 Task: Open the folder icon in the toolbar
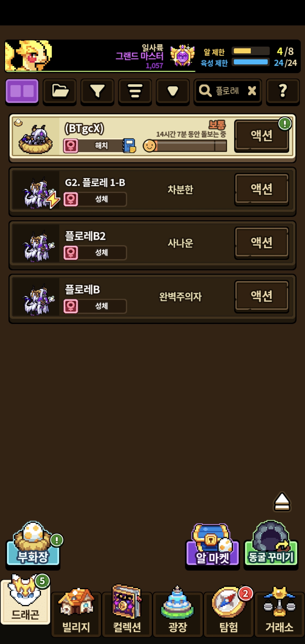60,91
